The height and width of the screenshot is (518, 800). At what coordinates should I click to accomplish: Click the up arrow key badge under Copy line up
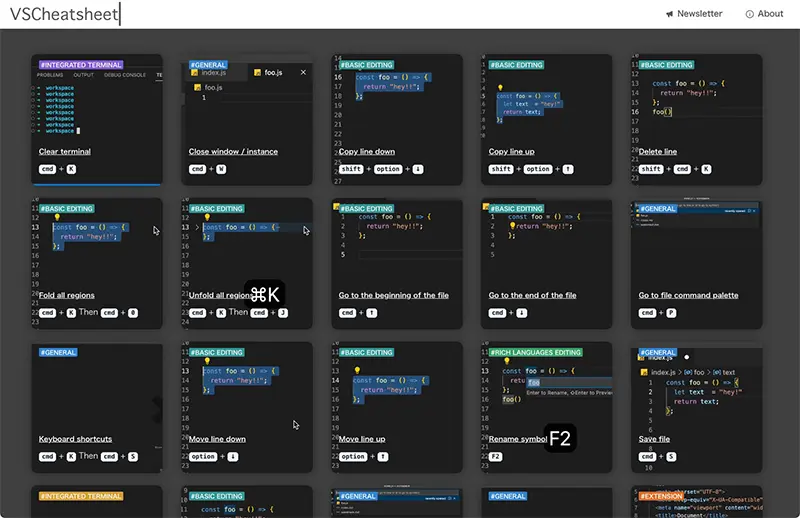[568, 169]
